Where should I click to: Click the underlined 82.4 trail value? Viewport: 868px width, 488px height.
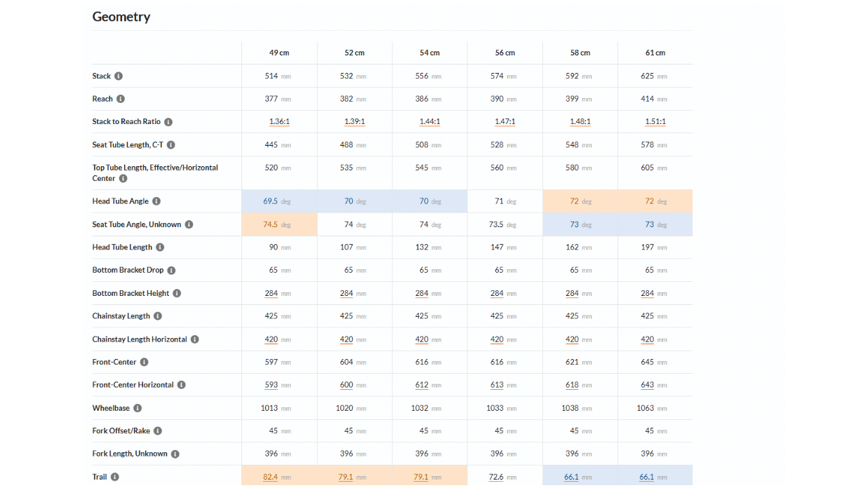pos(271,477)
